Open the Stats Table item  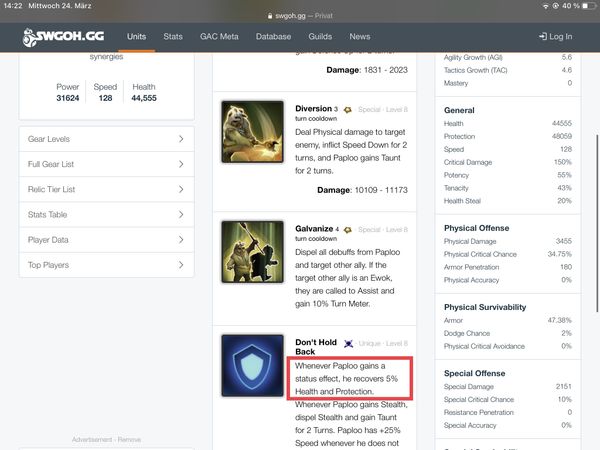106,215
